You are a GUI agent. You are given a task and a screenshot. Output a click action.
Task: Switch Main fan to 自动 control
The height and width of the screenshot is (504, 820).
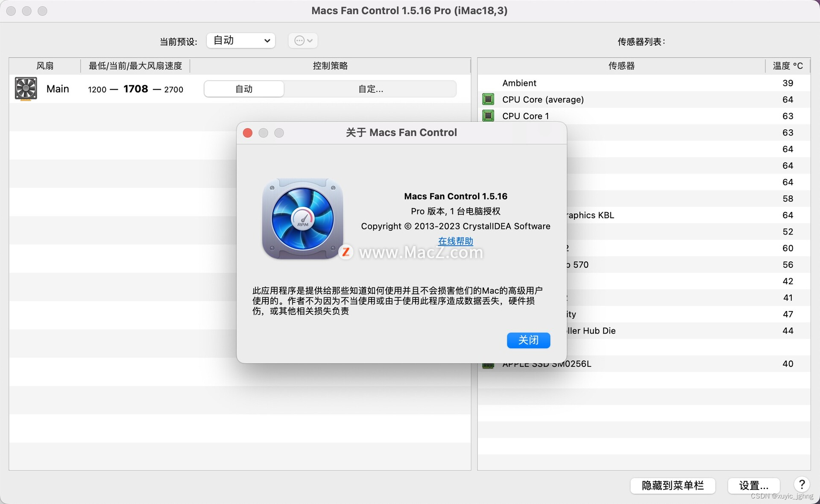(244, 89)
